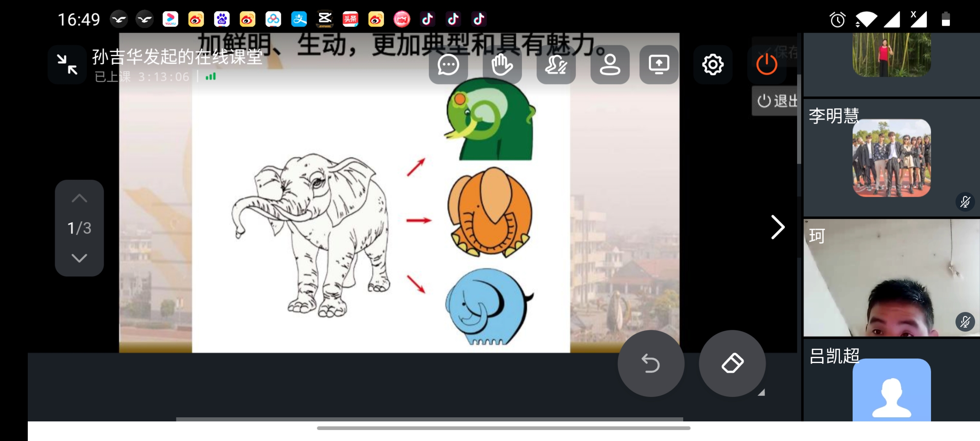Click the screen share upload icon
Viewport: 980px width, 441px height.
pos(659,65)
